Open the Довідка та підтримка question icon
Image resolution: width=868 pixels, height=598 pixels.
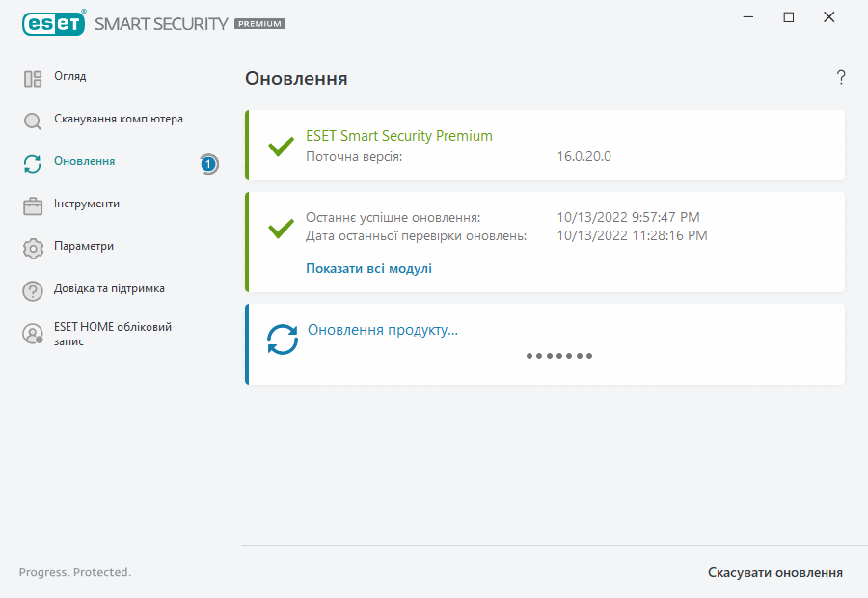(x=33, y=290)
